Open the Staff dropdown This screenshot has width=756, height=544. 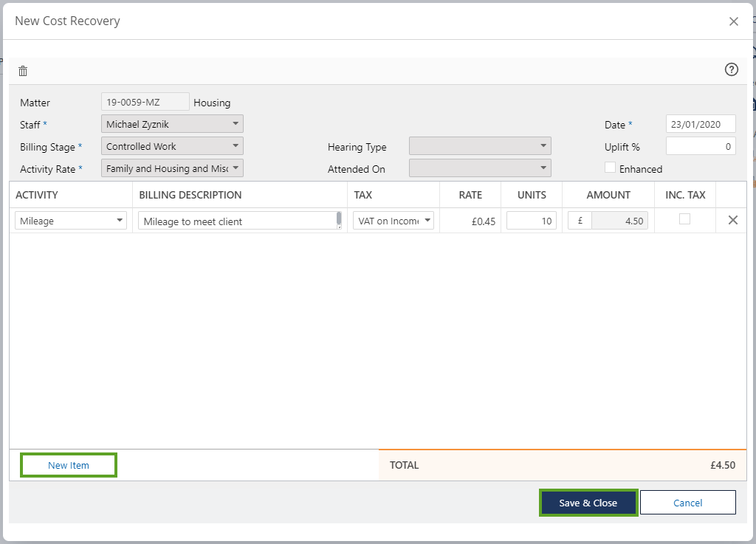[x=171, y=124]
